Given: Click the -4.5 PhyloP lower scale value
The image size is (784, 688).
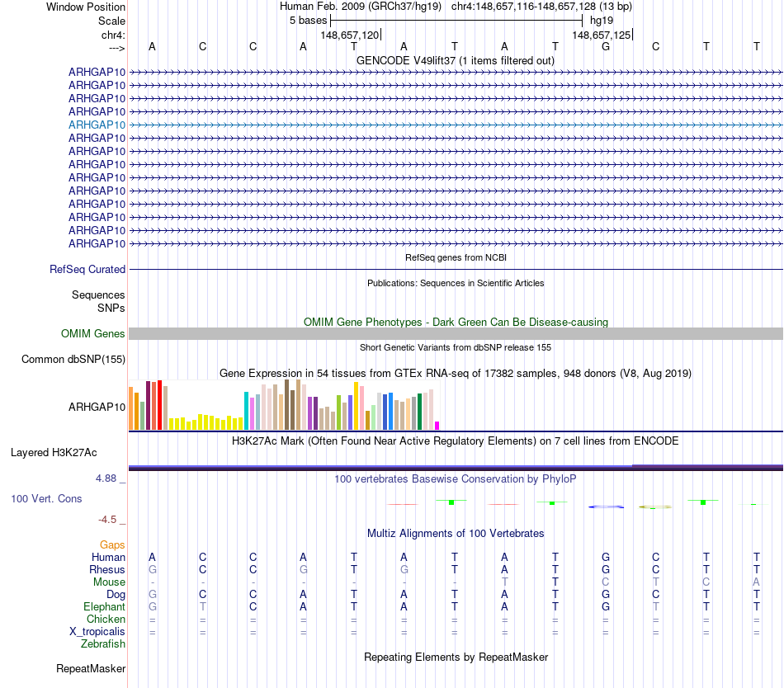Looking at the screenshot, I should click(107, 520).
